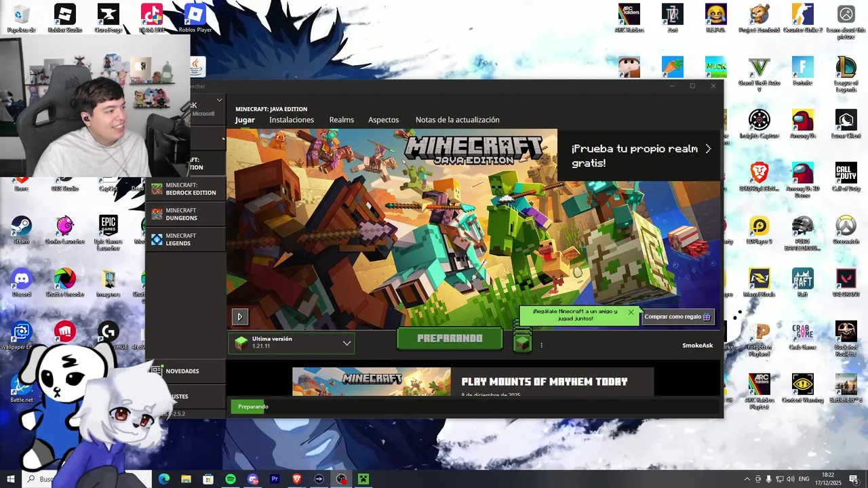
Task: Click the gift icon Minecraft block button
Action: pos(522,342)
